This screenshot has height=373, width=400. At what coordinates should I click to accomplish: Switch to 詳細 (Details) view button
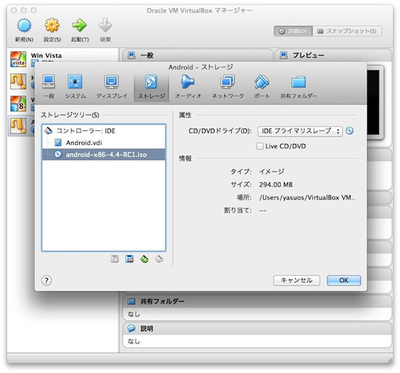pos(293,31)
